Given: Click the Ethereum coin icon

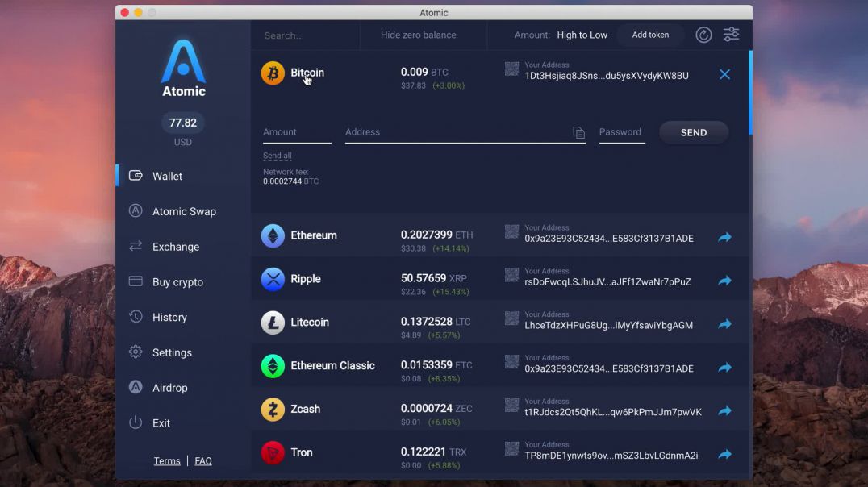Looking at the screenshot, I should [273, 235].
